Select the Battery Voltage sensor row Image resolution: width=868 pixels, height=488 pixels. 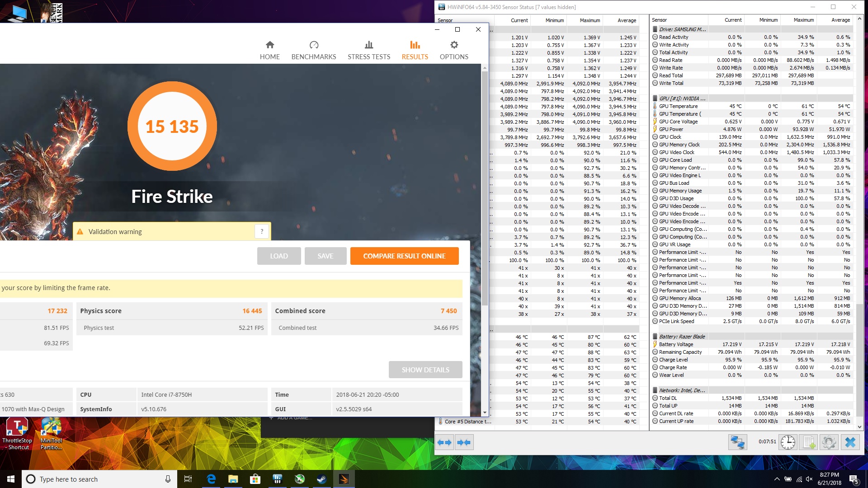[x=752, y=344]
